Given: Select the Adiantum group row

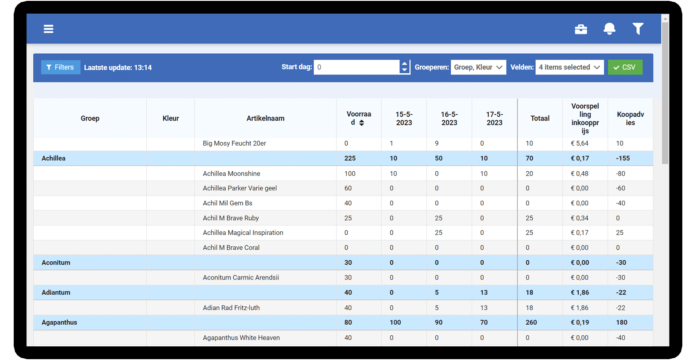Looking at the screenshot, I should coord(343,293).
